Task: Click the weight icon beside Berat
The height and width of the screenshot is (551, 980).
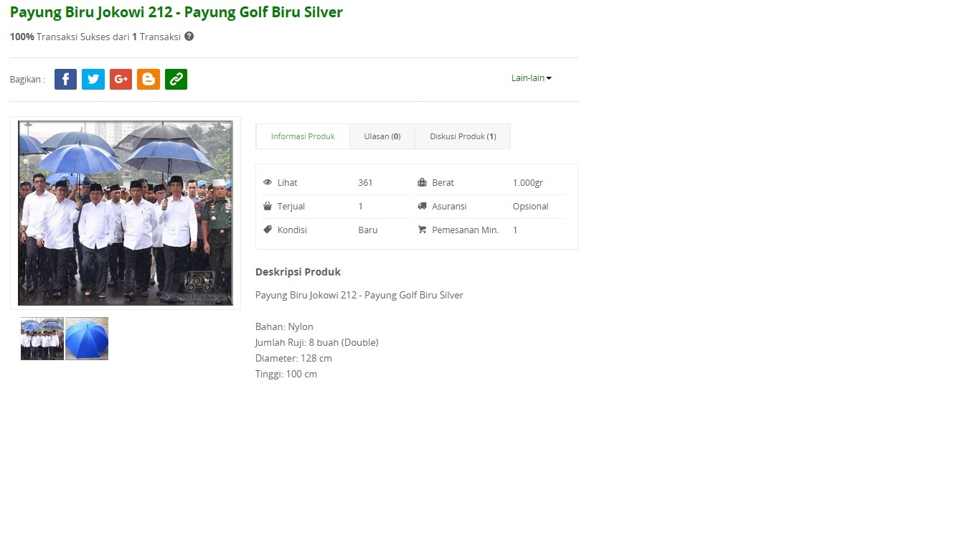Action: 422,183
